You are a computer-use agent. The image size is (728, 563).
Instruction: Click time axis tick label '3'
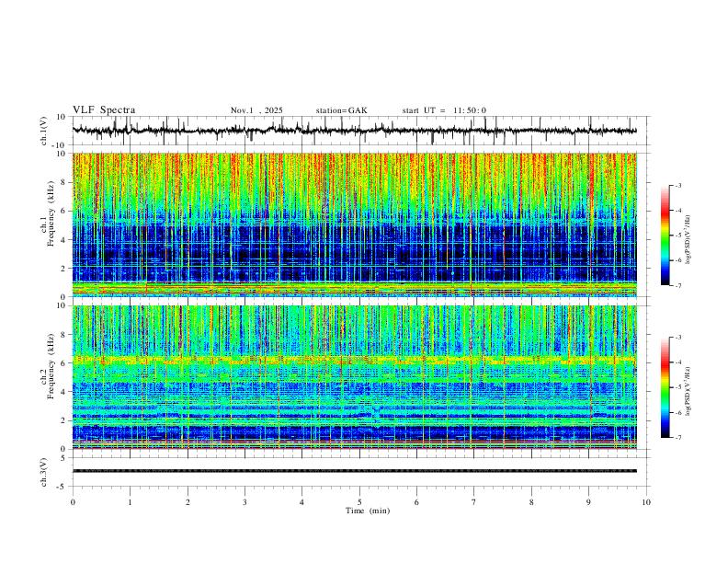click(x=245, y=502)
